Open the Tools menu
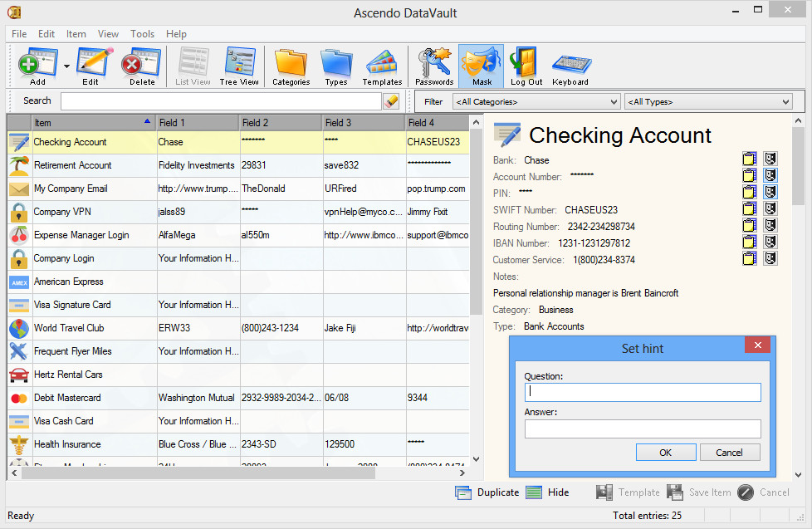The image size is (812, 529). (143, 34)
